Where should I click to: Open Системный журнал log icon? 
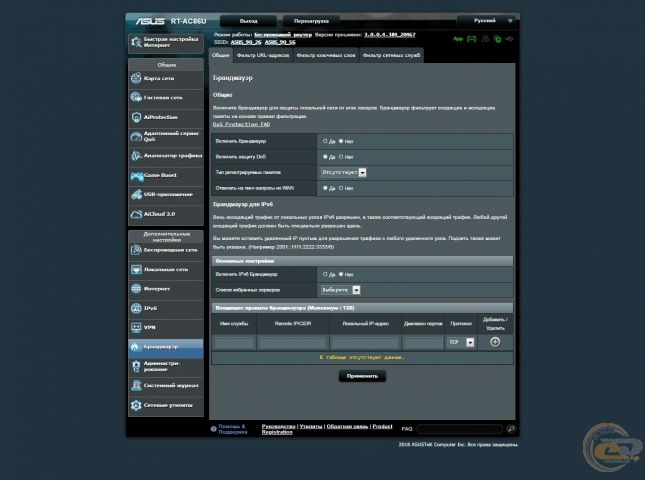tap(136, 385)
